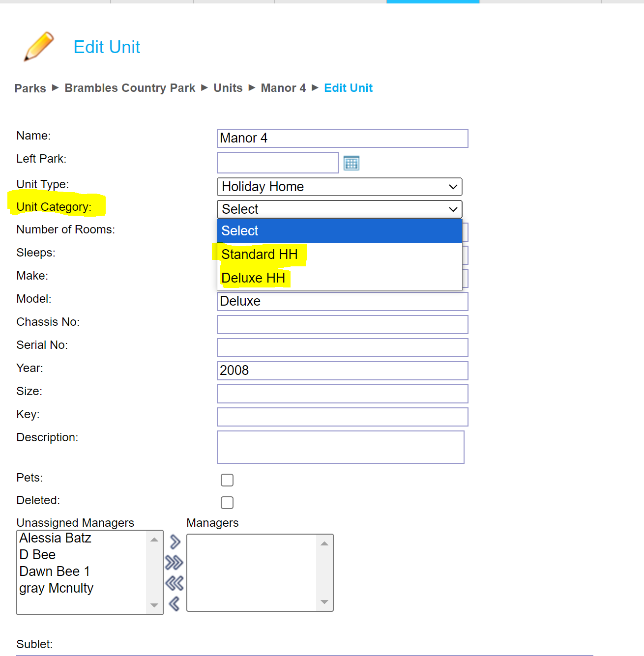Screen dimensions: 644x656
Task: Choose Standard HH from the category list
Action: tap(260, 255)
